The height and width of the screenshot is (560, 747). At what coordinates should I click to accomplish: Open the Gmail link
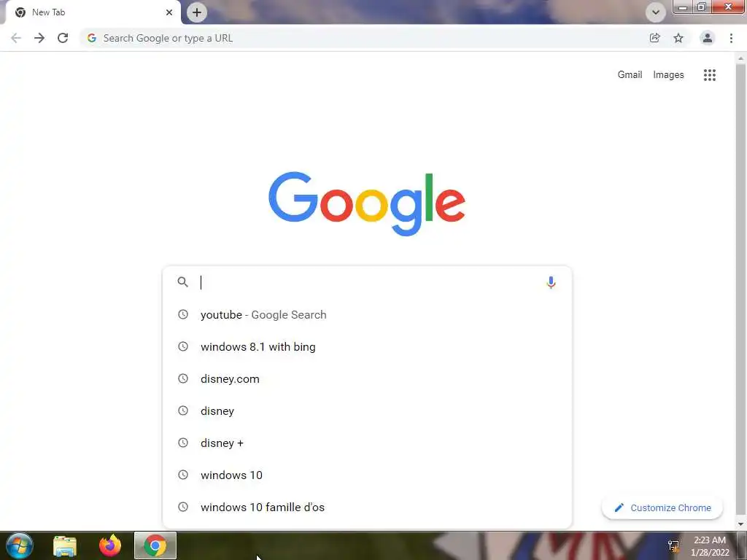pyautogui.click(x=630, y=75)
